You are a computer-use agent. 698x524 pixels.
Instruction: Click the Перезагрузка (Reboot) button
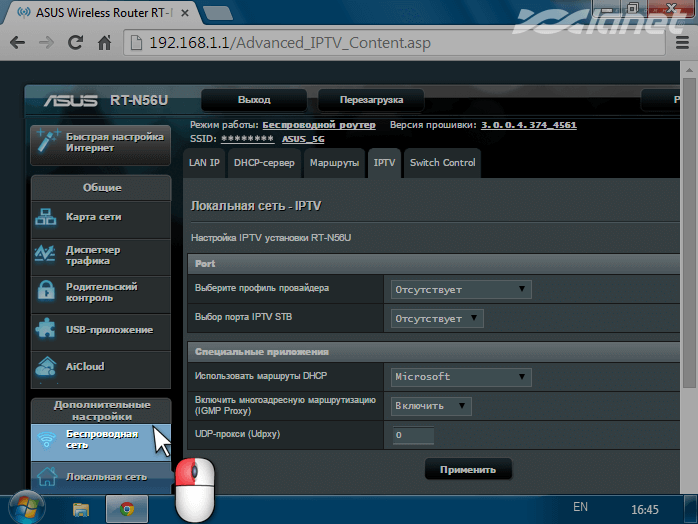coord(371,101)
